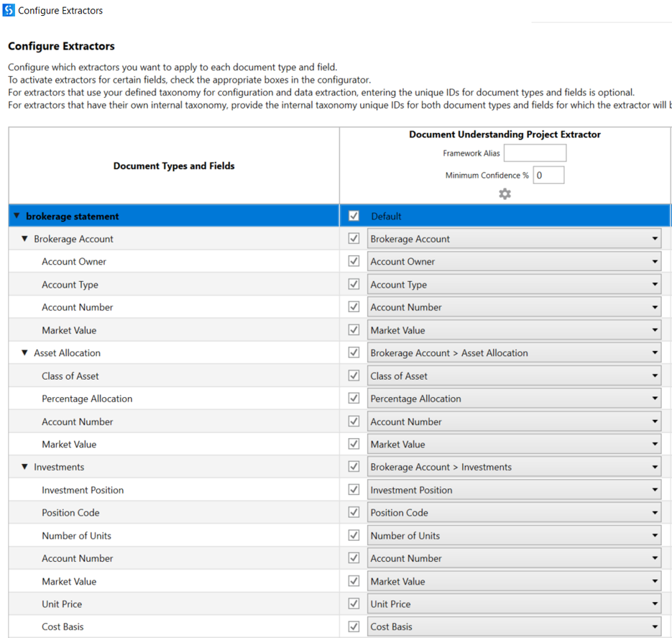Open the Brokerage Account > Investments dropdown
Image resolution: width=672 pixels, height=638 pixels.
click(x=654, y=466)
